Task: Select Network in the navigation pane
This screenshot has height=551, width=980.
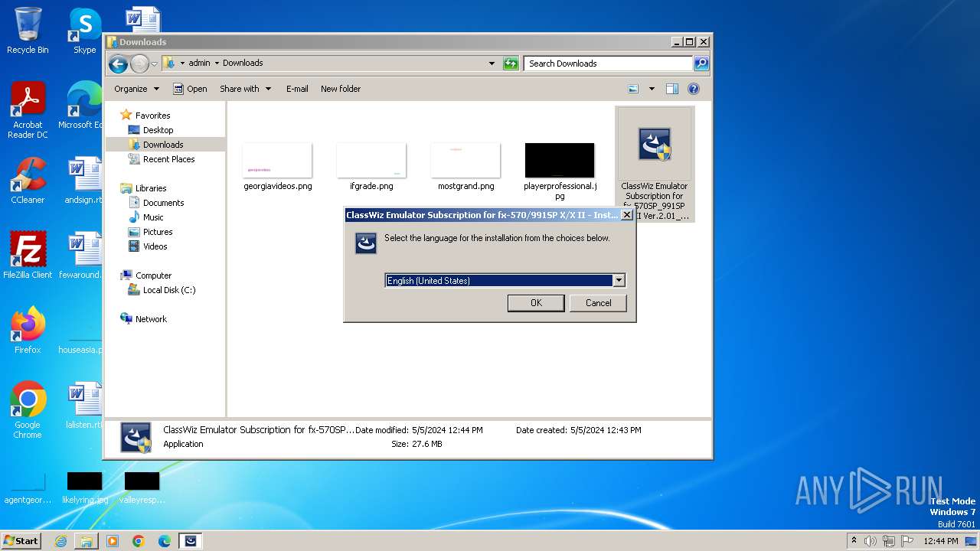Action: [x=151, y=319]
